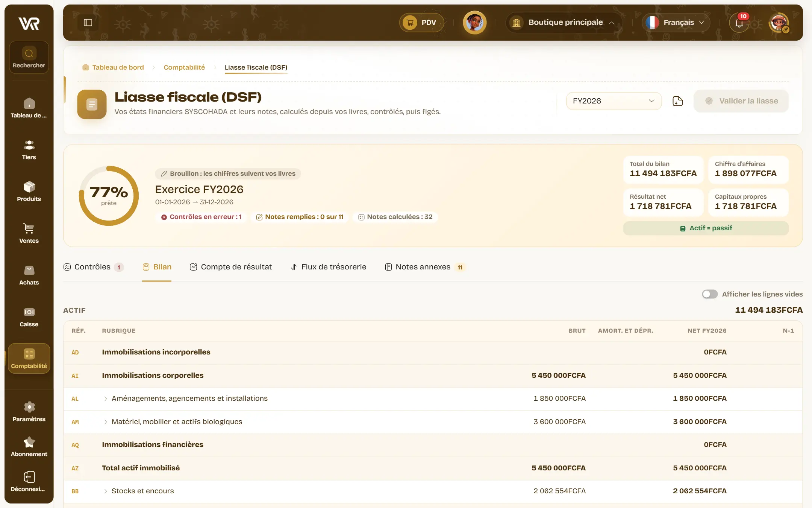Screen dimensions: 812x508
Task: Follow Tableau de bord breadcrumb link
Action: click(x=113, y=67)
